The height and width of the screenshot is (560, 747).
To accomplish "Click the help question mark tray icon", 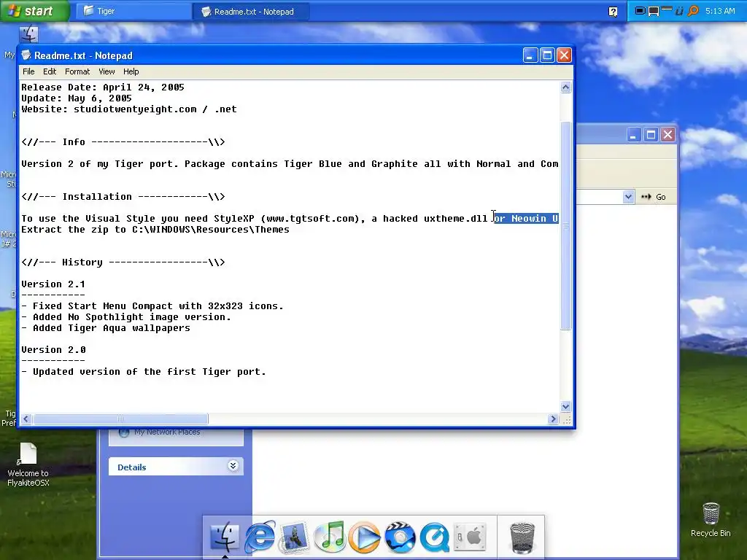I will coord(613,12).
